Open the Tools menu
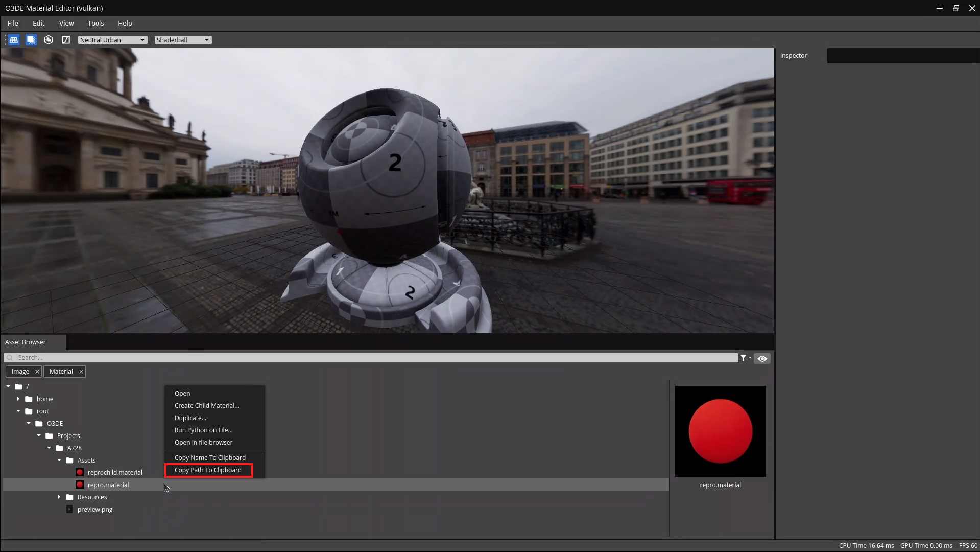 click(x=95, y=24)
